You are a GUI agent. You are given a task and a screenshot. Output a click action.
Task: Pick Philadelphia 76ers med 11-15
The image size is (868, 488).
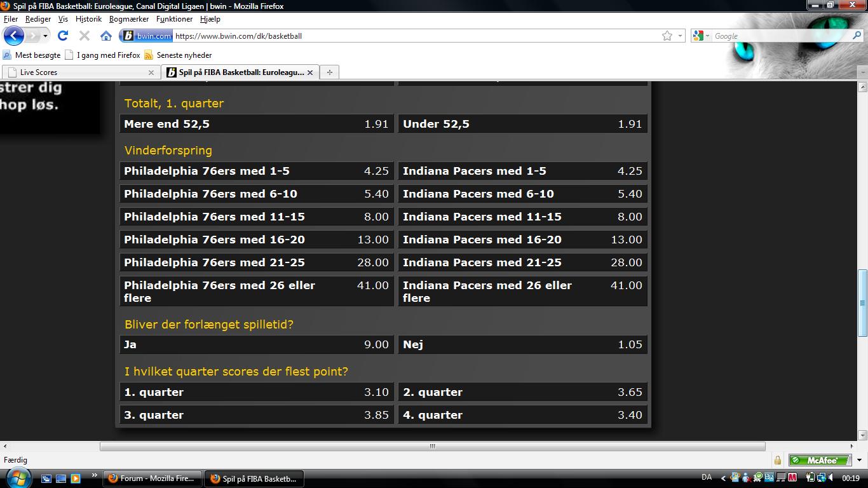pos(257,217)
